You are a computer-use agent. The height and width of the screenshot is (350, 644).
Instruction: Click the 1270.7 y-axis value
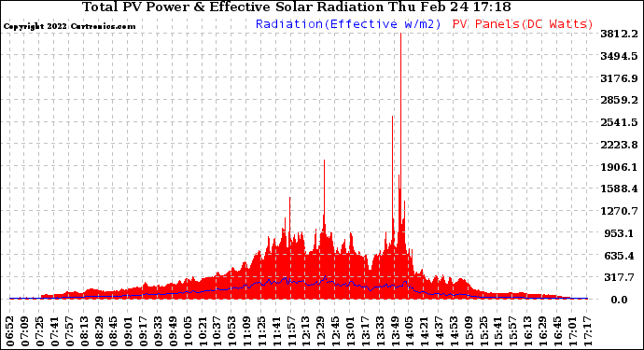click(619, 211)
